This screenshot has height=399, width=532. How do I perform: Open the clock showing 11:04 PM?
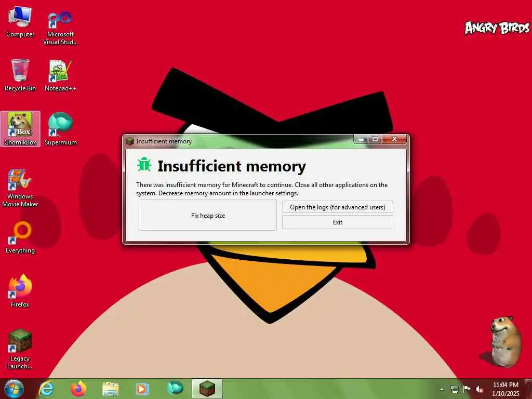click(506, 389)
